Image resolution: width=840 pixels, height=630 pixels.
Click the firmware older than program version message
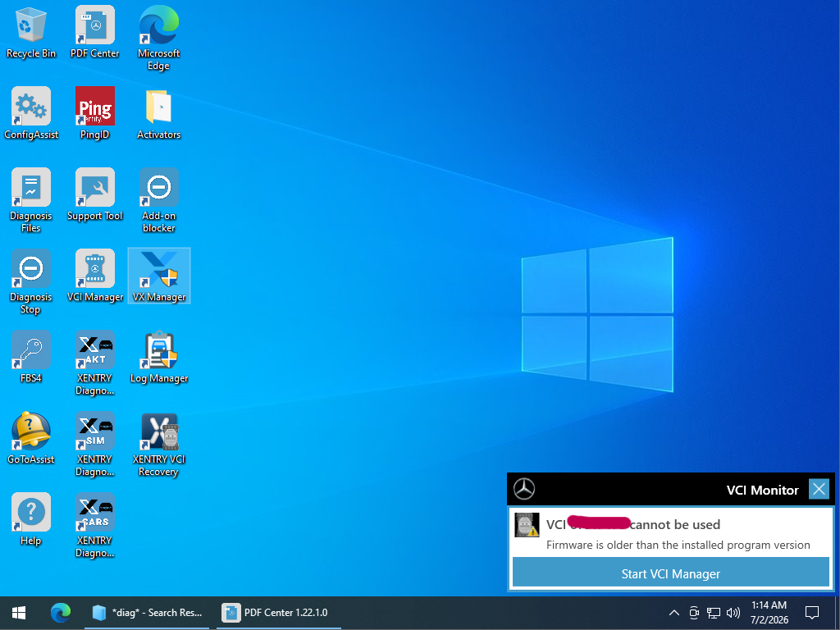pos(678,545)
